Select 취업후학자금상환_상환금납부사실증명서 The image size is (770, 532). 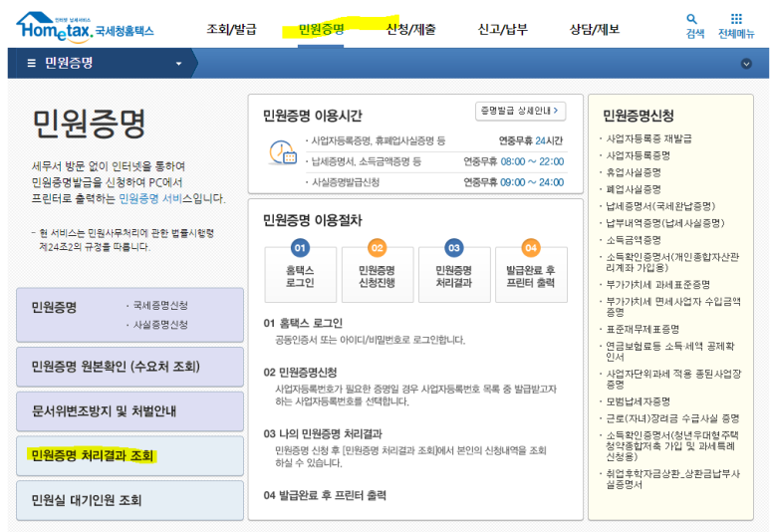(672, 479)
